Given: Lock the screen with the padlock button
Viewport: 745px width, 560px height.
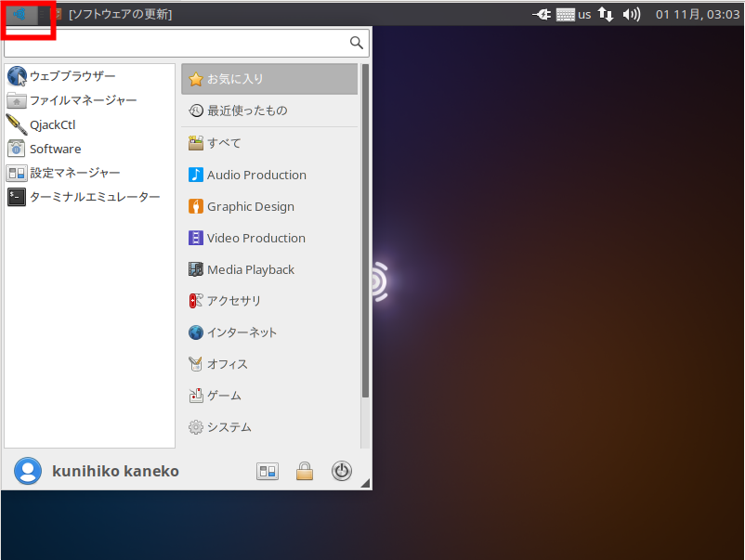Looking at the screenshot, I should pos(305,471).
